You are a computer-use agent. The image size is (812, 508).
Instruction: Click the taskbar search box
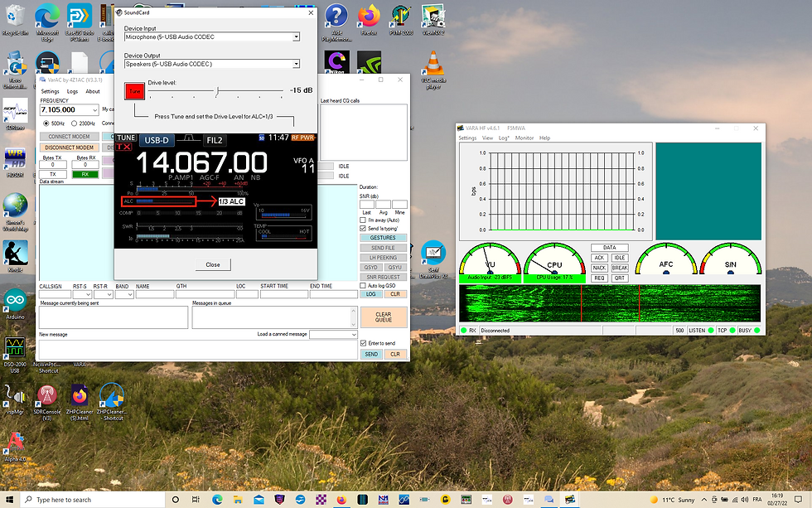coord(93,499)
